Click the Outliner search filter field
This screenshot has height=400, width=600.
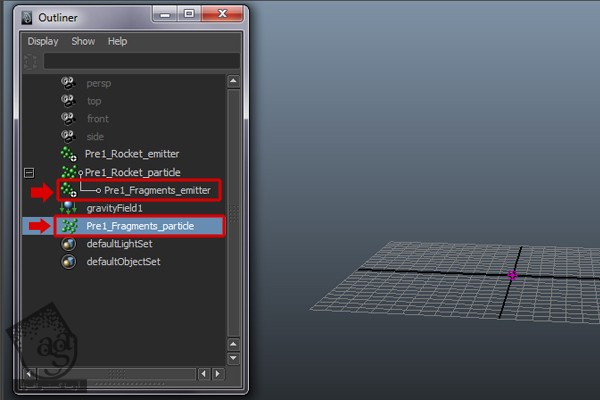click(x=140, y=61)
